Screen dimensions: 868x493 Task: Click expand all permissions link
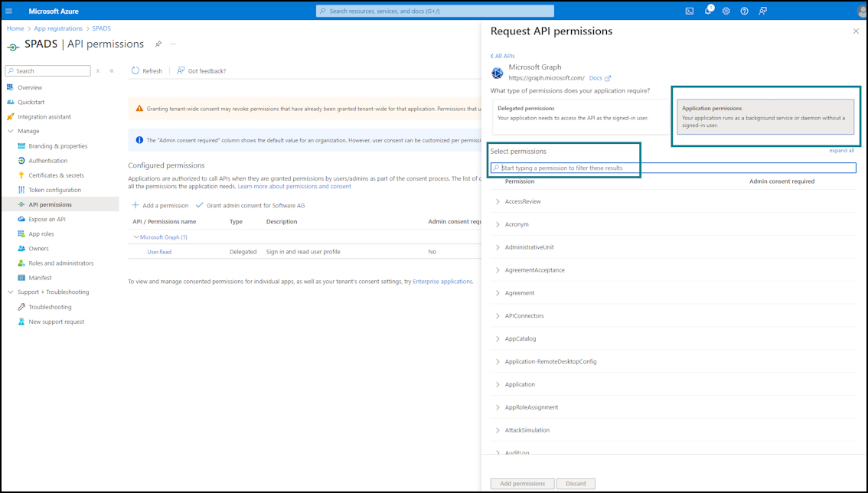pyautogui.click(x=841, y=151)
